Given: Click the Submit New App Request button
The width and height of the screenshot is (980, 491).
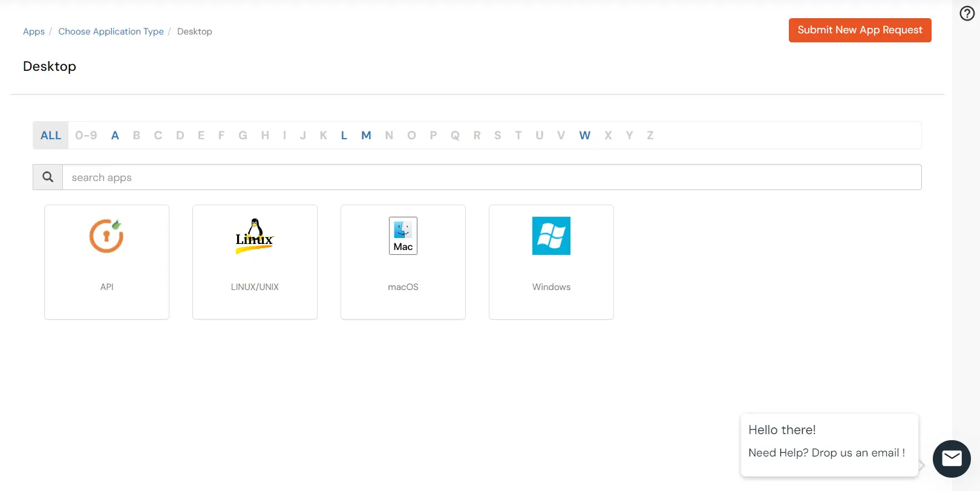Looking at the screenshot, I should click(x=860, y=30).
